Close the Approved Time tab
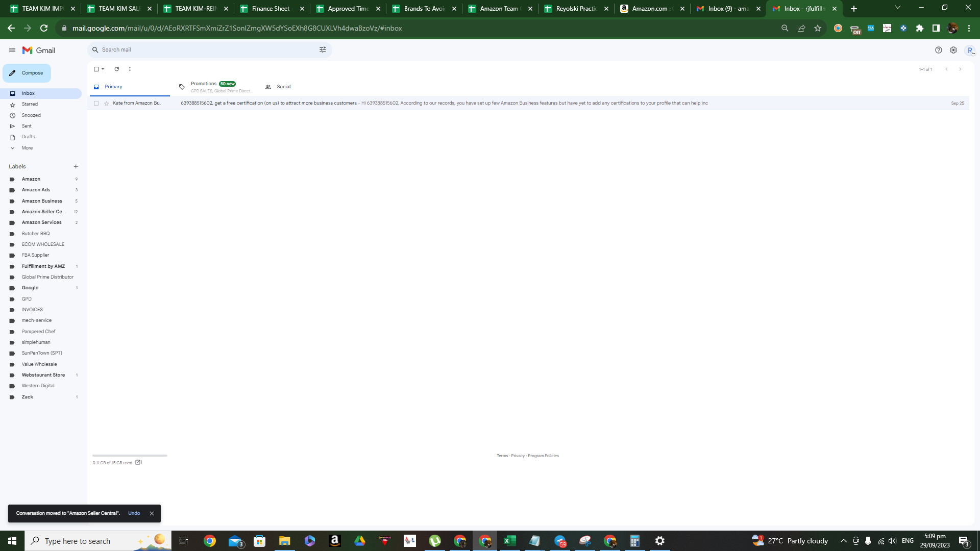The width and height of the screenshot is (980, 551). click(378, 9)
